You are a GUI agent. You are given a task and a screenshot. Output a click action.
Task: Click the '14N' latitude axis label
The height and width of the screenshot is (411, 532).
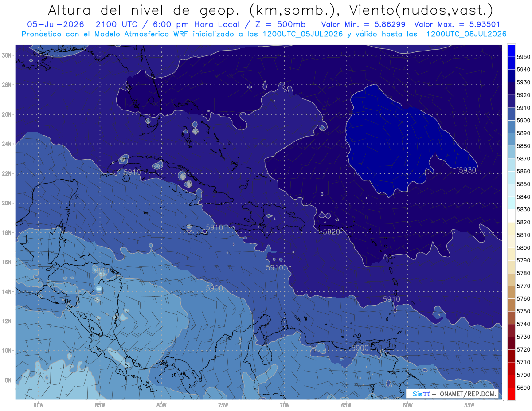[x=7, y=291]
